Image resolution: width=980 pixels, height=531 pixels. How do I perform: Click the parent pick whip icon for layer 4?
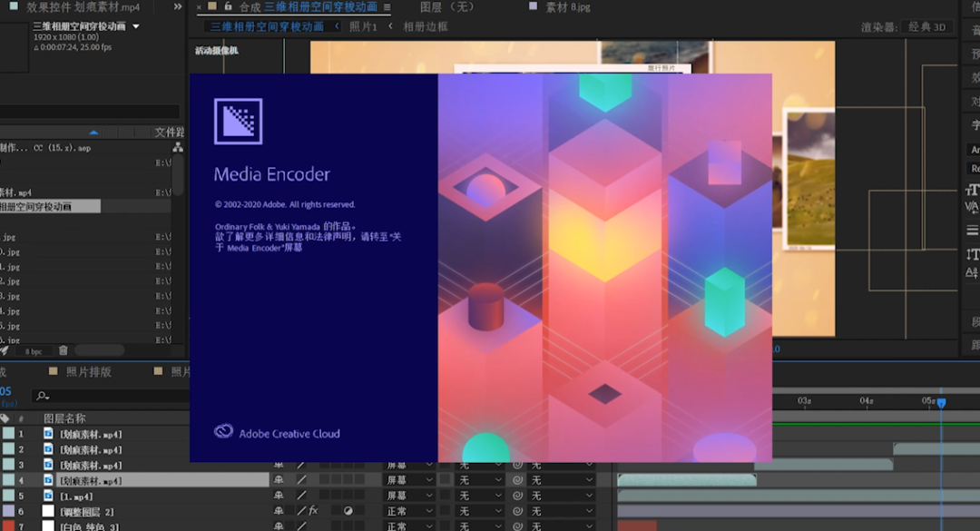pyautogui.click(x=517, y=479)
